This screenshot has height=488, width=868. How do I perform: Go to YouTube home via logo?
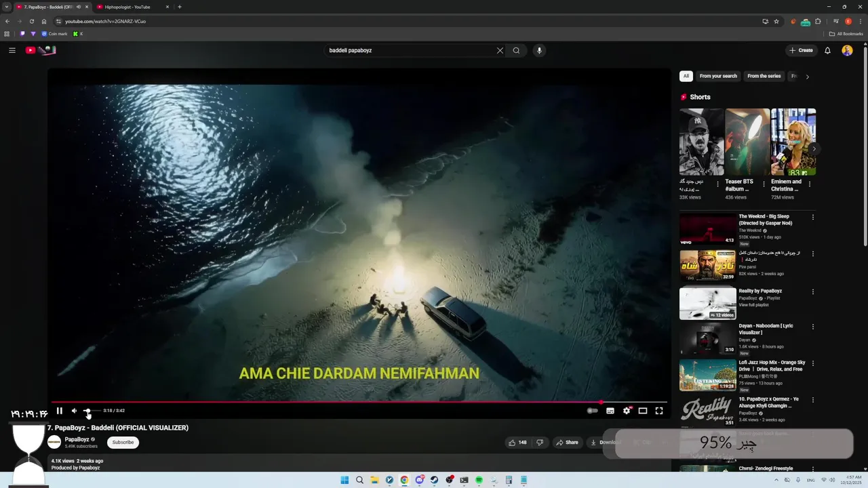click(40, 50)
